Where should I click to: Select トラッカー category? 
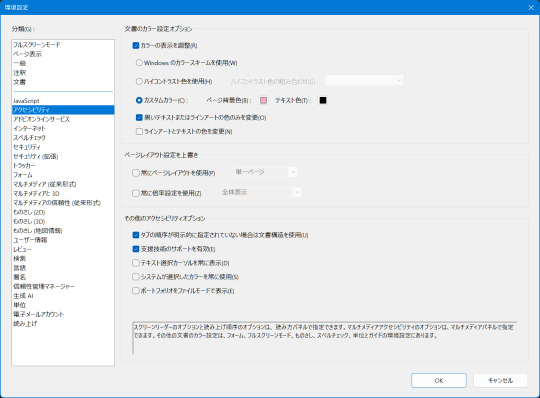pyautogui.click(x=63, y=166)
